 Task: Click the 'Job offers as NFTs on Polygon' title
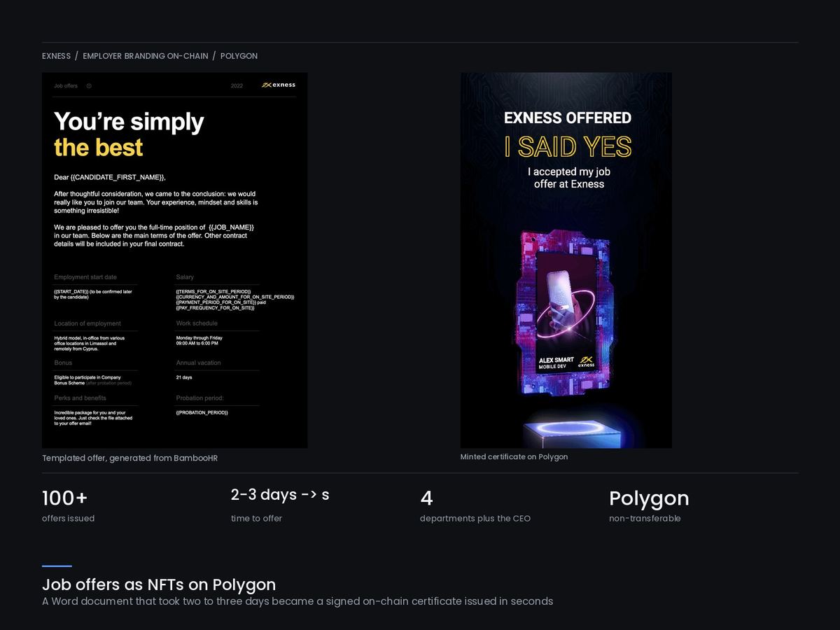(159, 584)
